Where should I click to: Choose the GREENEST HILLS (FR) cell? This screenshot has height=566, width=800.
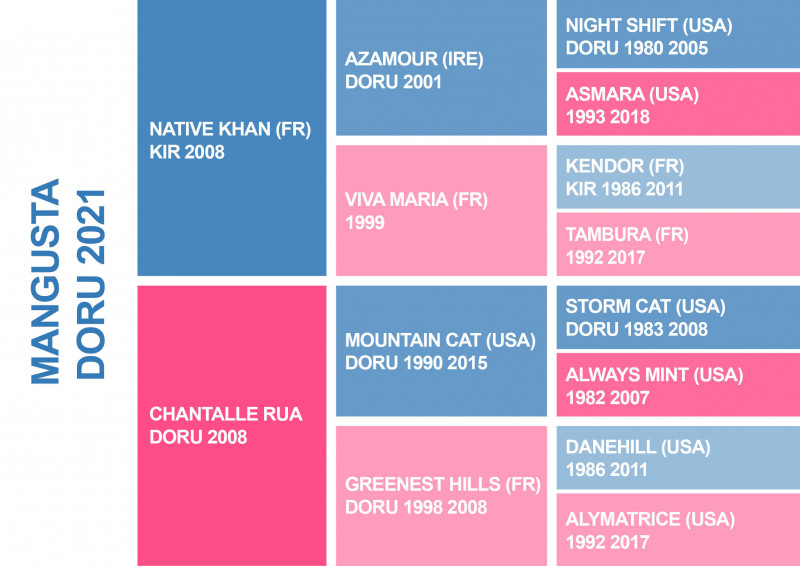441,496
